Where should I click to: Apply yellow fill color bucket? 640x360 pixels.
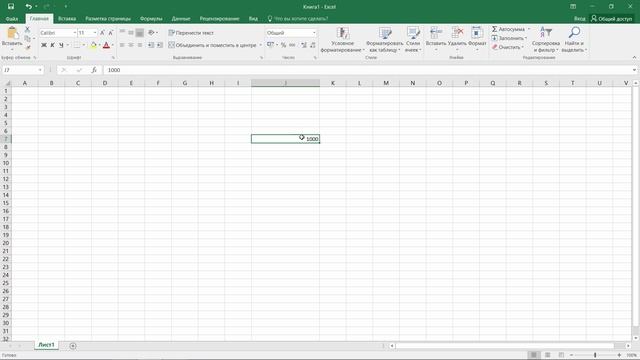click(x=93, y=45)
